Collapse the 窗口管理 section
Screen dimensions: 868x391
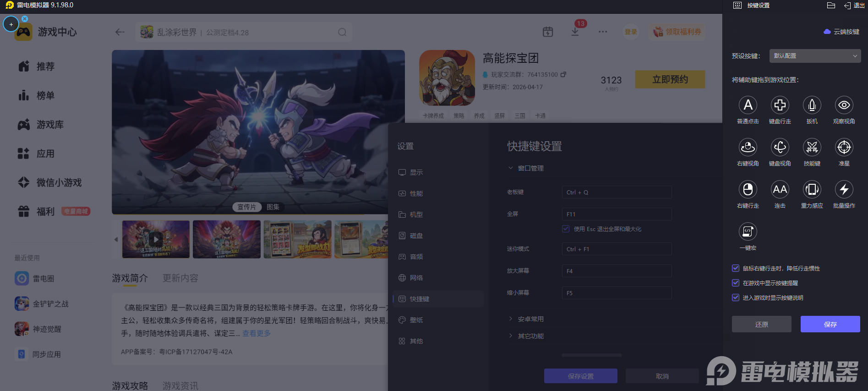point(526,168)
